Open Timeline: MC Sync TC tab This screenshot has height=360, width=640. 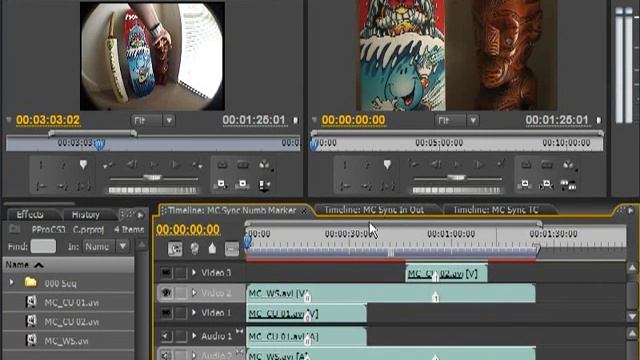(x=496, y=210)
